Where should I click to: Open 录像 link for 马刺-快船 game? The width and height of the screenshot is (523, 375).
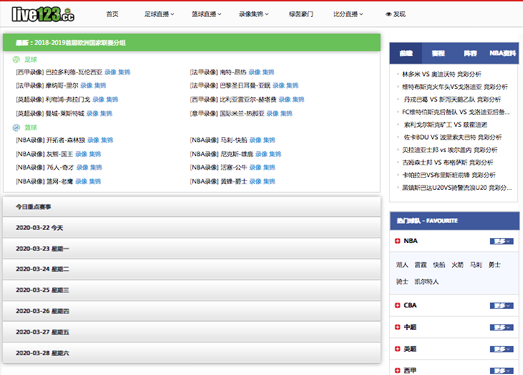255,140
